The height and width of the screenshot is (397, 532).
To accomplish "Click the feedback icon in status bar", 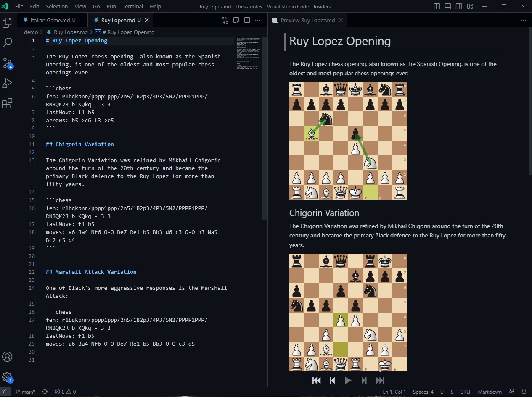I will tap(512, 392).
